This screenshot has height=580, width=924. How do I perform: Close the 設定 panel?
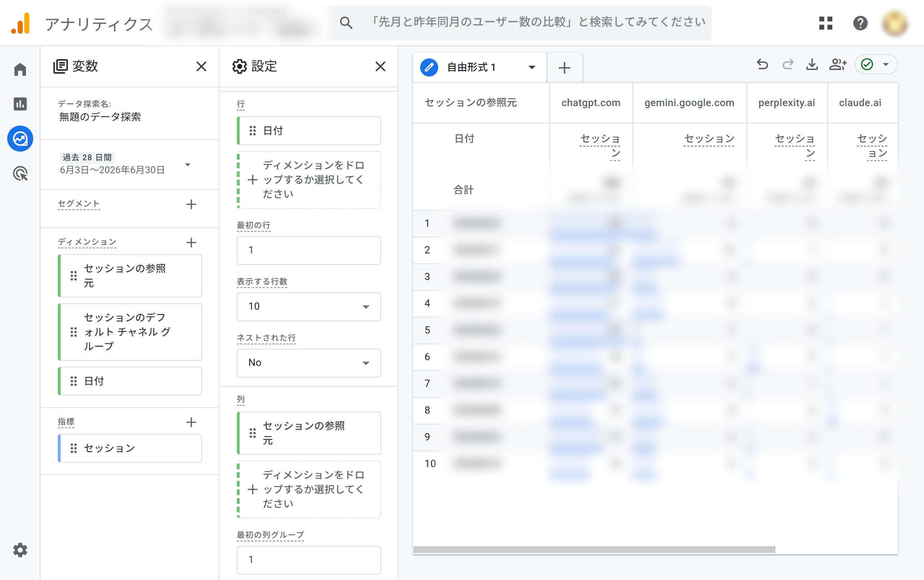point(380,66)
